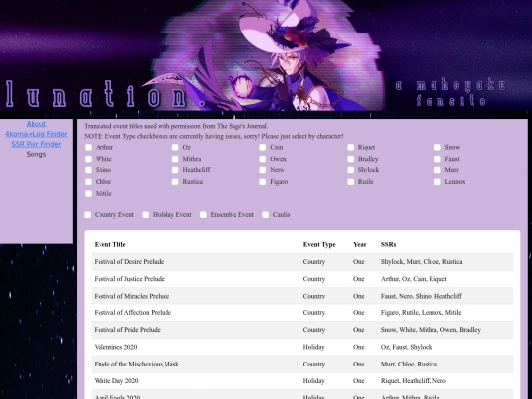Image resolution: width=532 pixels, height=399 pixels.
Task: Click the White Day 2020 title
Action: tap(116, 380)
